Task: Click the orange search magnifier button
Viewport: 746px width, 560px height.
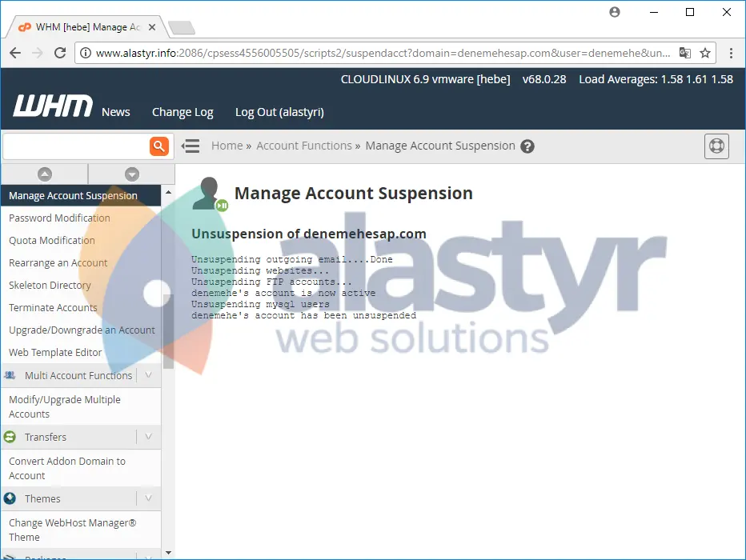Action: coord(159,146)
